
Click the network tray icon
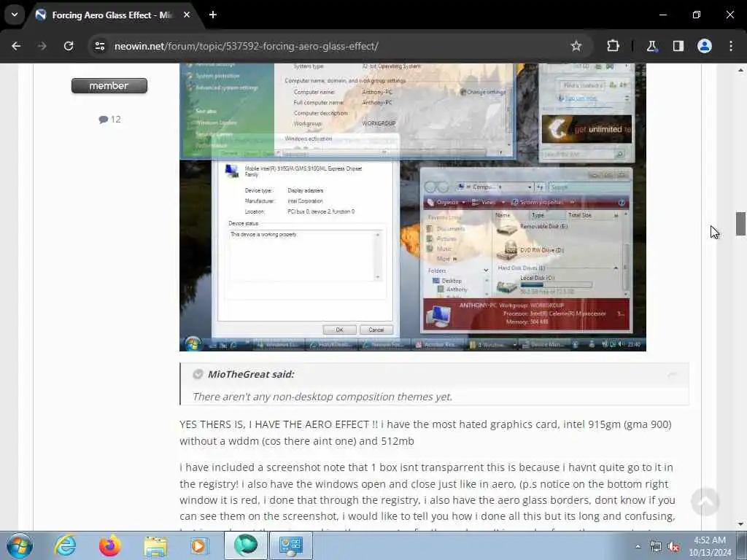[656, 547]
